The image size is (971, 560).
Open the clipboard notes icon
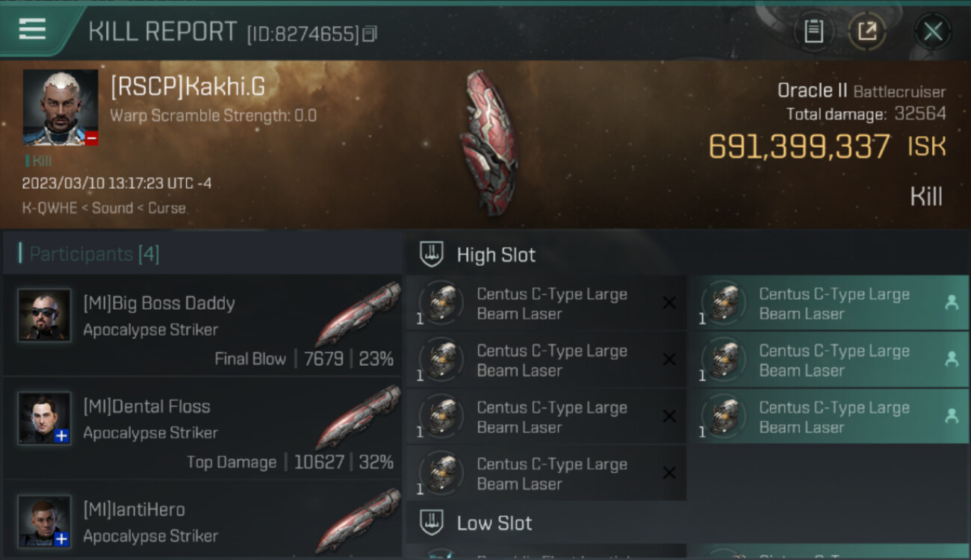(813, 31)
